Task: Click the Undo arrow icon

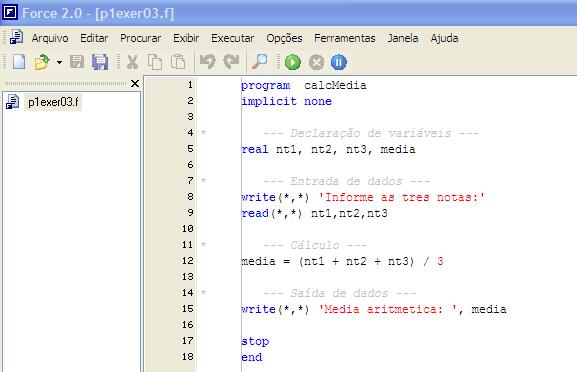Action: [x=208, y=61]
